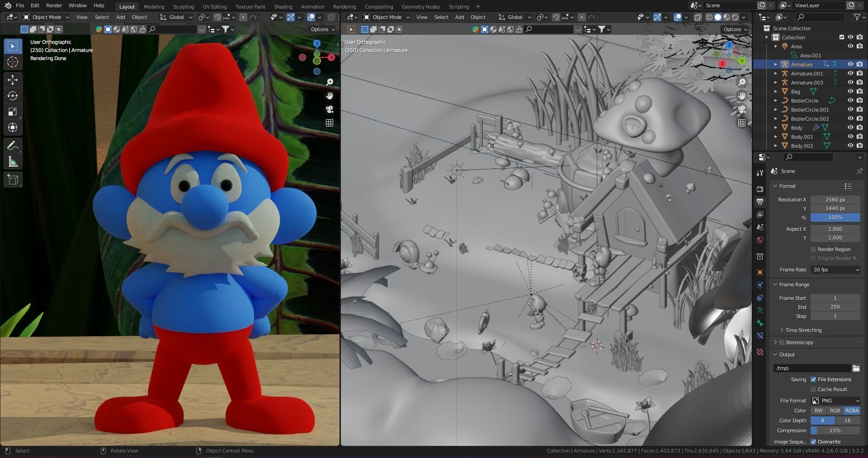Select the Move tool
Image resolution: width=868 pixels, height=458 pixels.
13,80
